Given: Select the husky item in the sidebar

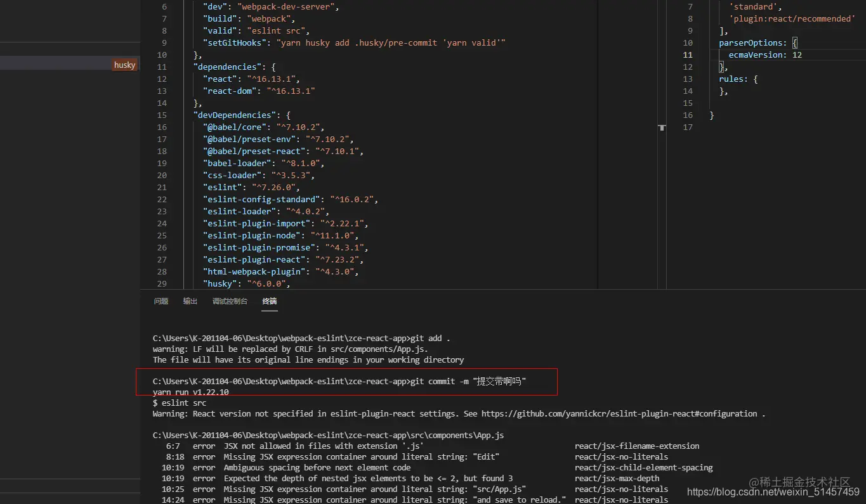Looking at the screenshot, I should tap(124, 65).
